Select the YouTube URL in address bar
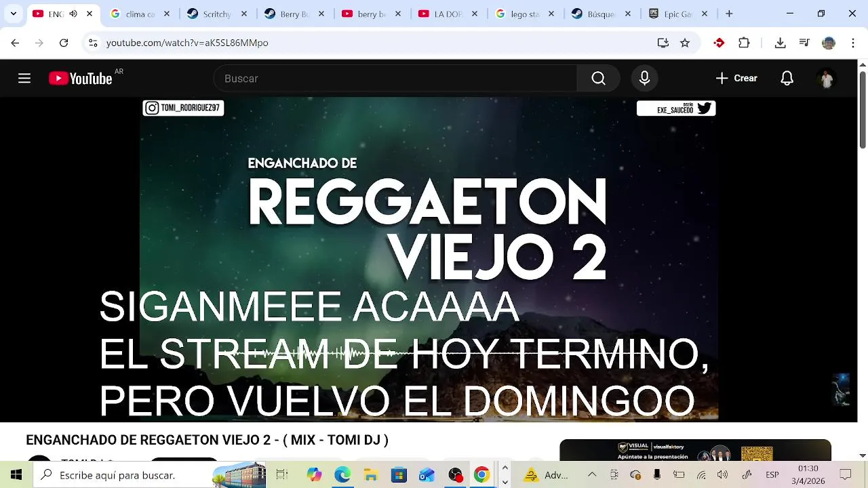The height and width of the screenshot is (488, 868). tap(187, 43)
